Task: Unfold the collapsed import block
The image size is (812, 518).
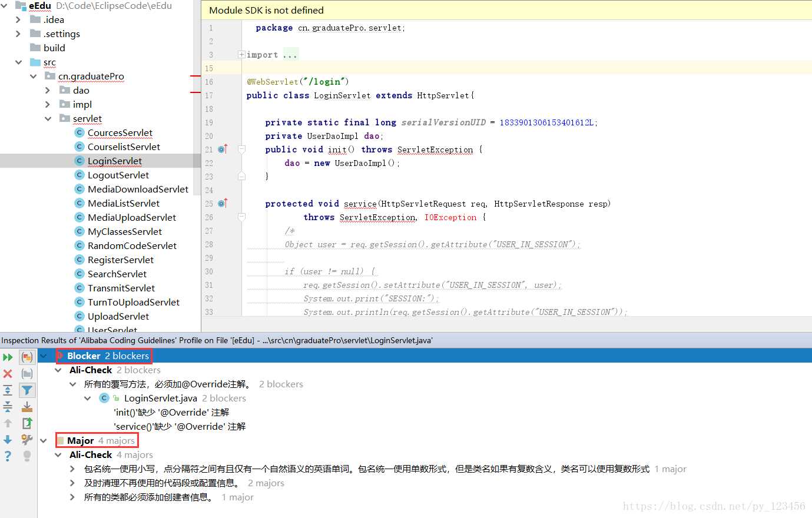Action: [x=241, y=55]
